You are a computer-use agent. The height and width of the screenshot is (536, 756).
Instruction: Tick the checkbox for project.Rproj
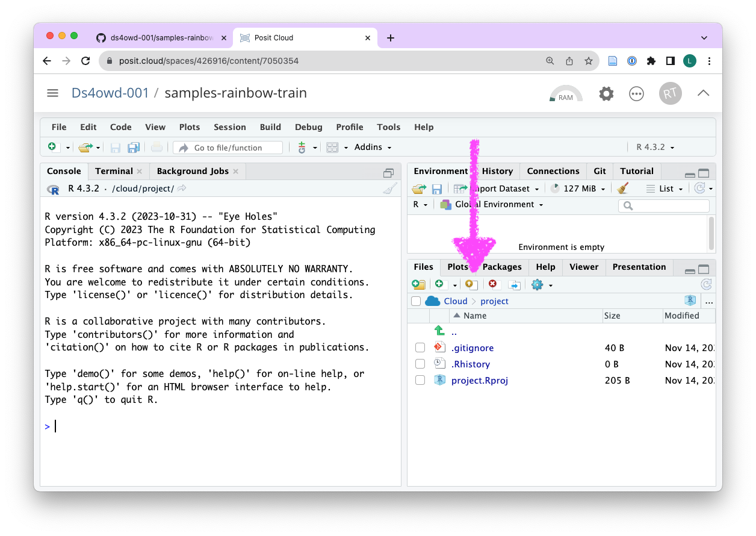coord(420,380)
